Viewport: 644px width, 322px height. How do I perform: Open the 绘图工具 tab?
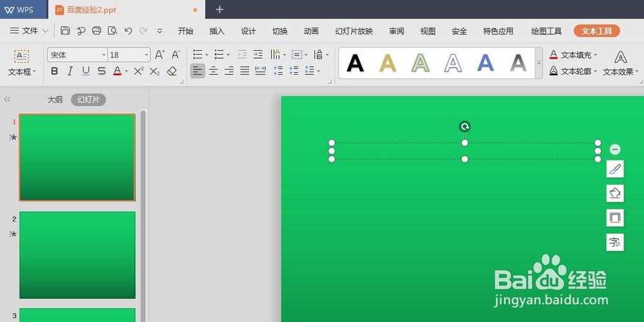click(x=546, y=31)
